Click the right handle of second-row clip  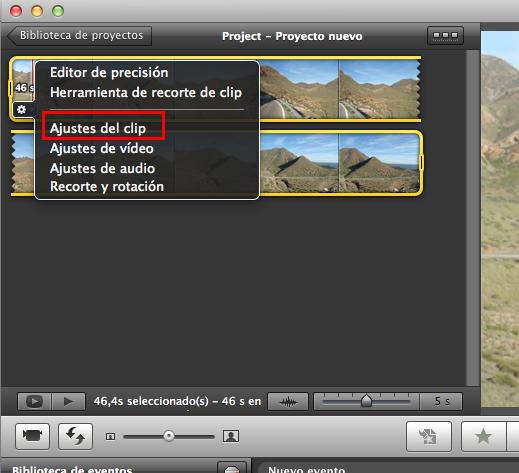[421, 163]
